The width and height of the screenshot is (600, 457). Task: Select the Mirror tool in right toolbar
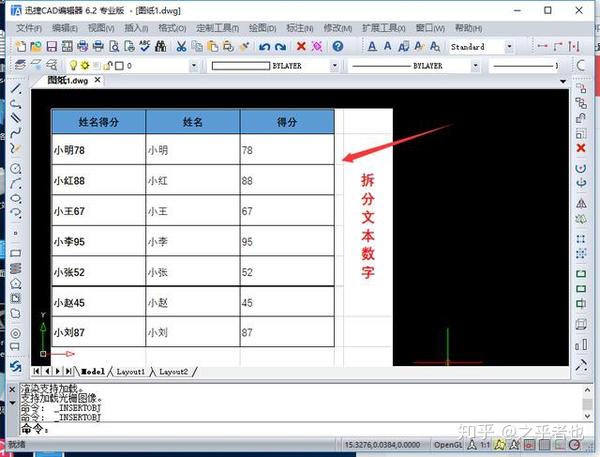point(581,203)
